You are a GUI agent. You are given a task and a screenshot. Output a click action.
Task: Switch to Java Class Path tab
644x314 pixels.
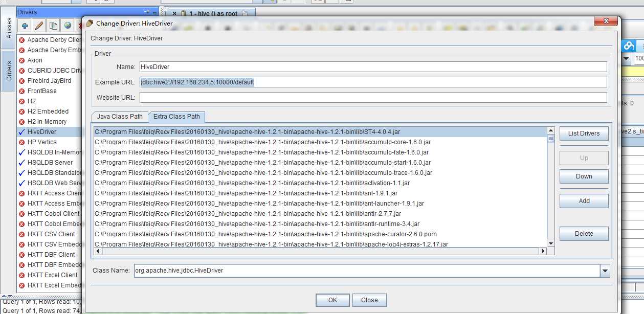click(x=120, y=117)
